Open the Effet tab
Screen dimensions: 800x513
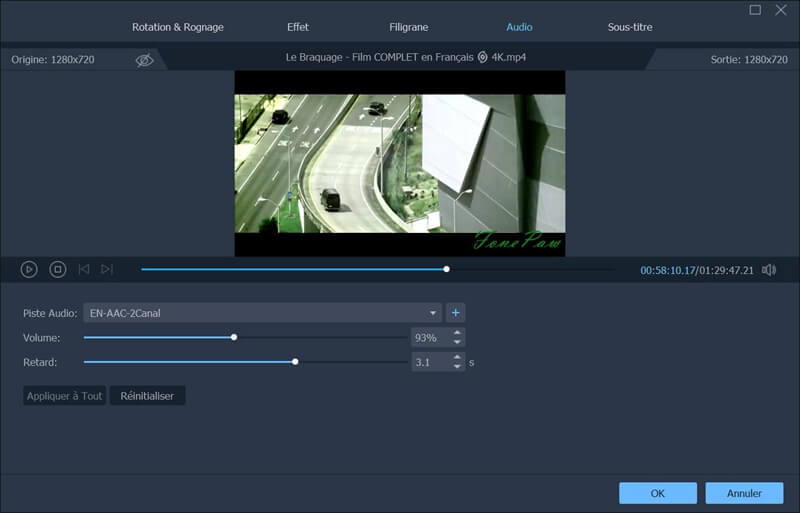298,27
